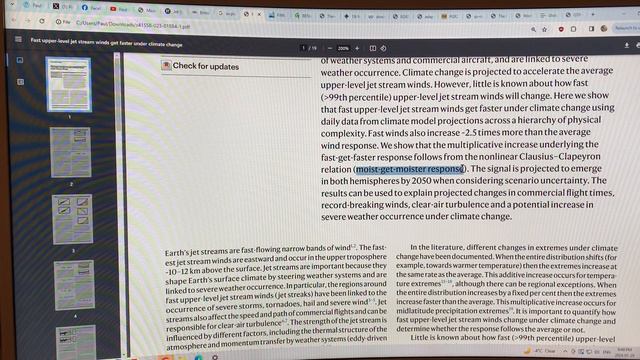Click the Check for updates button
The image size is (640, 360).
tap(200, 66)
